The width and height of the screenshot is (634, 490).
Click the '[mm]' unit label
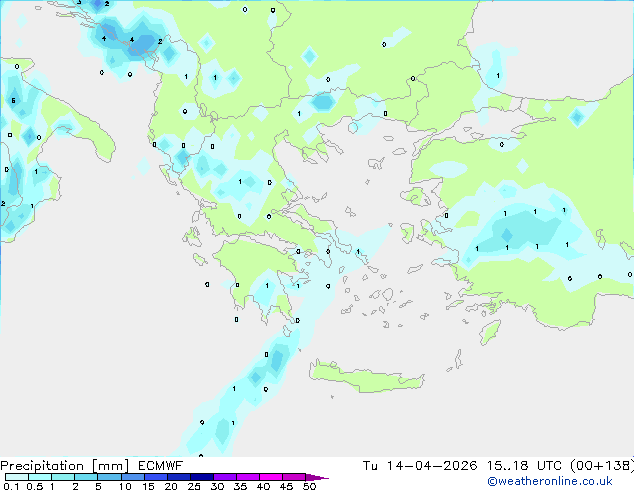pyautogui.click(x=111, y=466)
